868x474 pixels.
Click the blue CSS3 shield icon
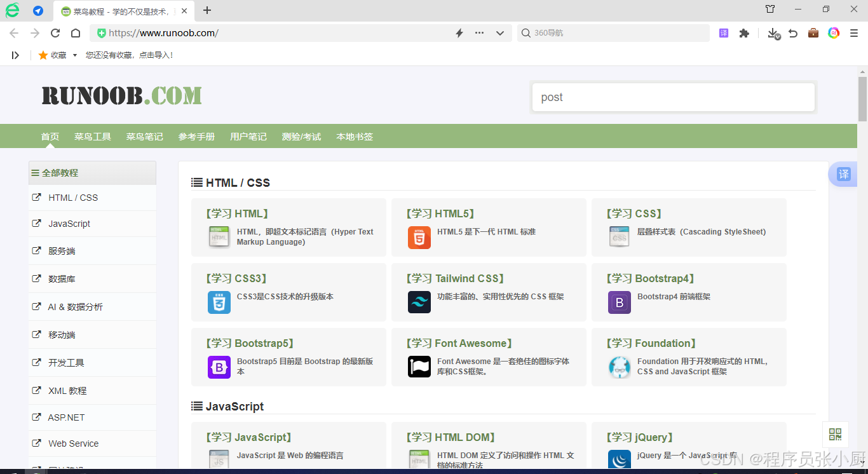tap(219, 302)
